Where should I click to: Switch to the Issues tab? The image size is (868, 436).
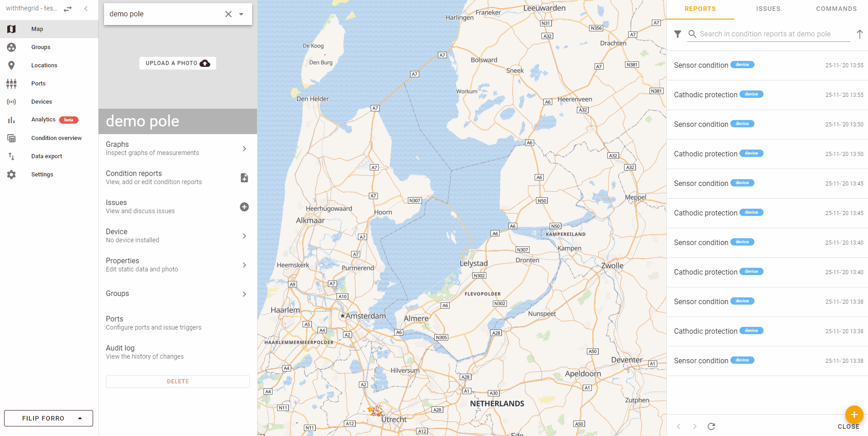pyautogui.click(x=768, y=9)
